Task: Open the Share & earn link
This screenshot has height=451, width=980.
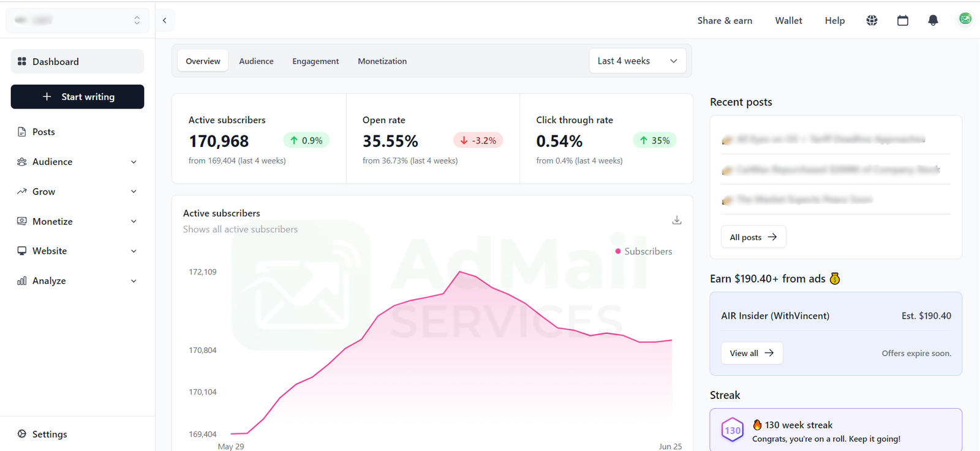Action: pos(725,20)
